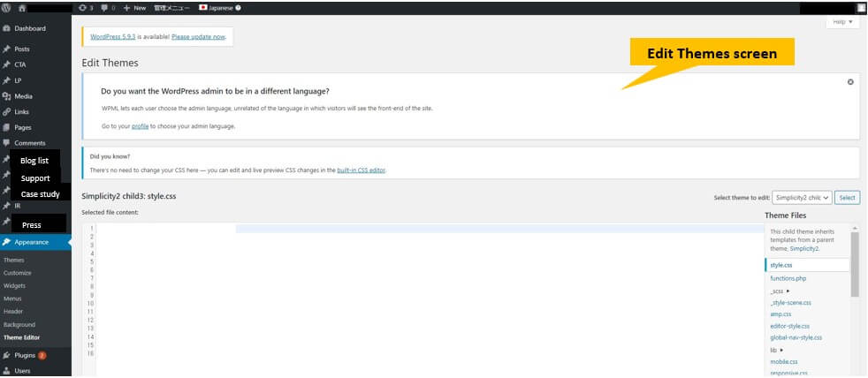Viewport: 868px width, 378px height.
Task: Visit the site via home icon
Action: 22,8
